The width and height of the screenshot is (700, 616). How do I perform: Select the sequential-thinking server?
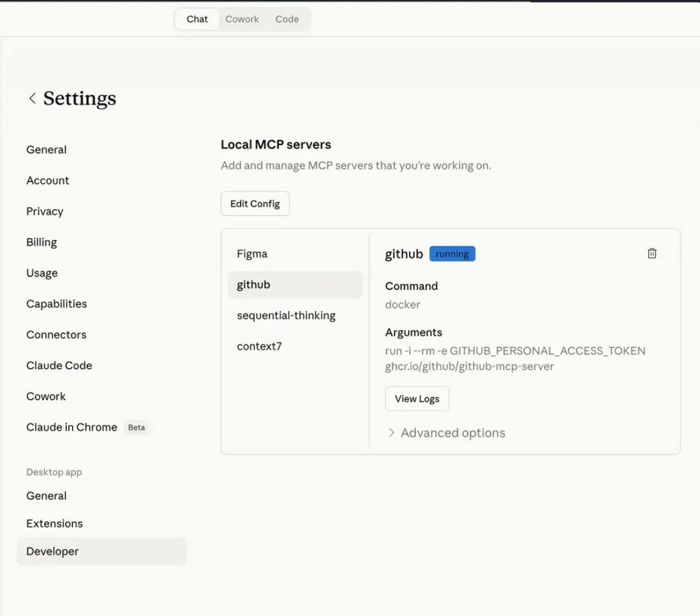click(286, 315)
